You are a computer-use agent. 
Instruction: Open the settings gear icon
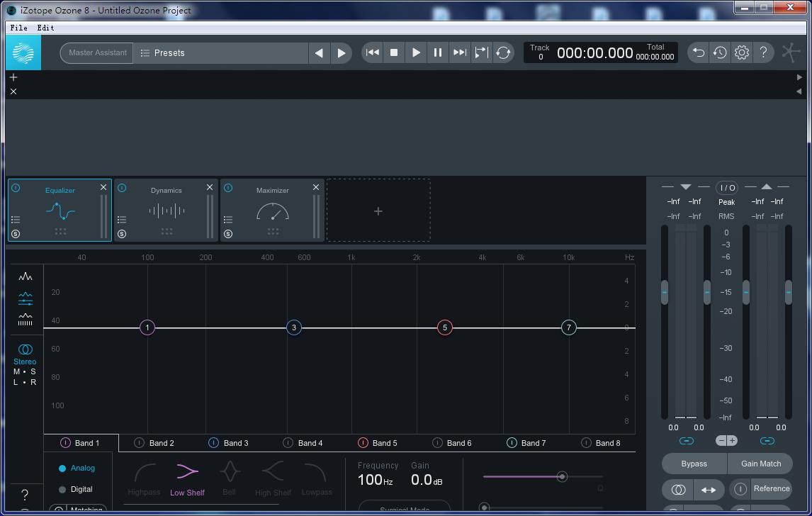pyautogui.click(x=742, y=52)
